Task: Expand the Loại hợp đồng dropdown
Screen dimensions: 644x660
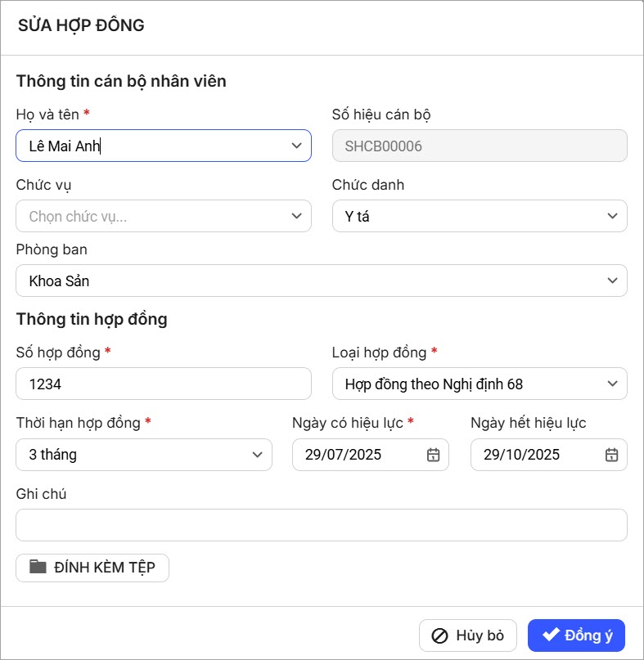Action: tap(480, 384)
